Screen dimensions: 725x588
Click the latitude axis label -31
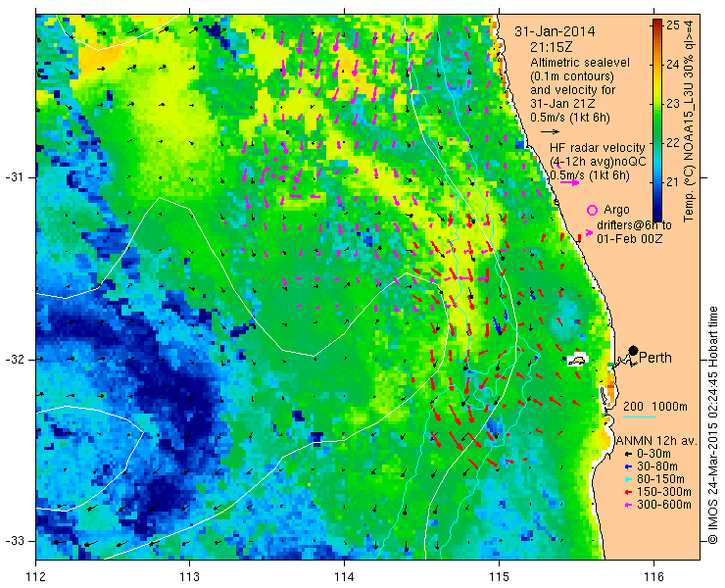tap(14, 177)
